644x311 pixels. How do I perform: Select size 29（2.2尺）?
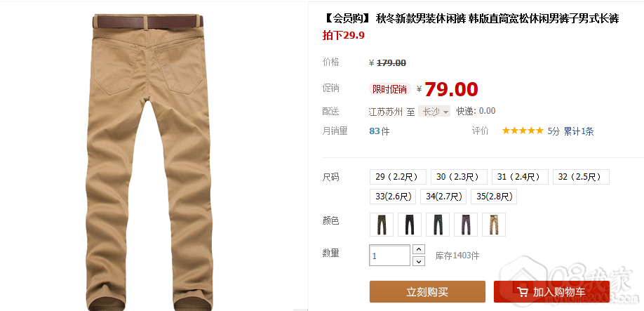click(x=398, y=177)
